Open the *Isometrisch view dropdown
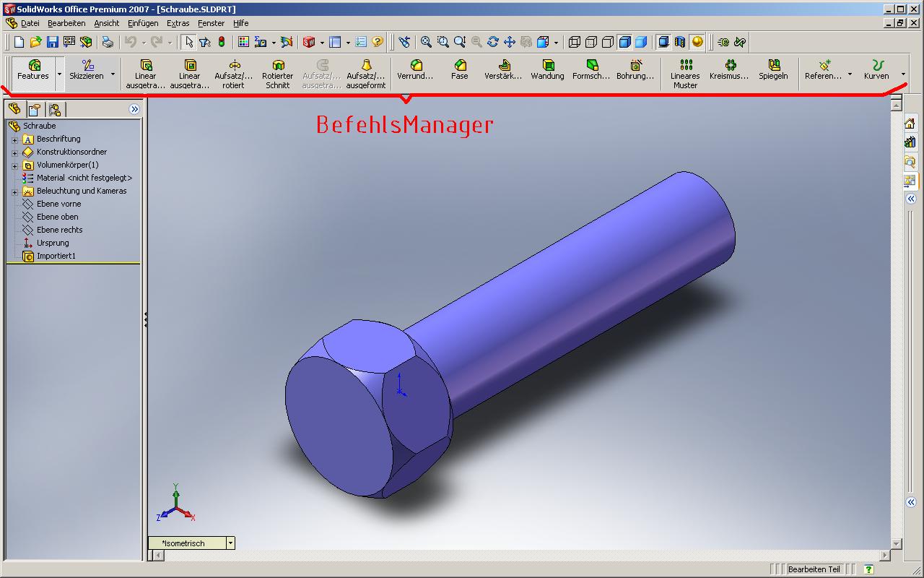The width and height of the screenshot is (924, 578). pyautogui.click(x=230, y=543)
